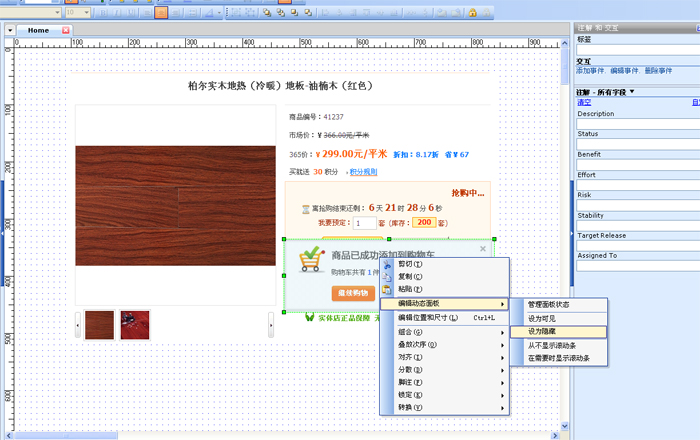Click the shopping cart icon in popup
Viewport: 700px width, 440px height.
[x=312, y=259]
